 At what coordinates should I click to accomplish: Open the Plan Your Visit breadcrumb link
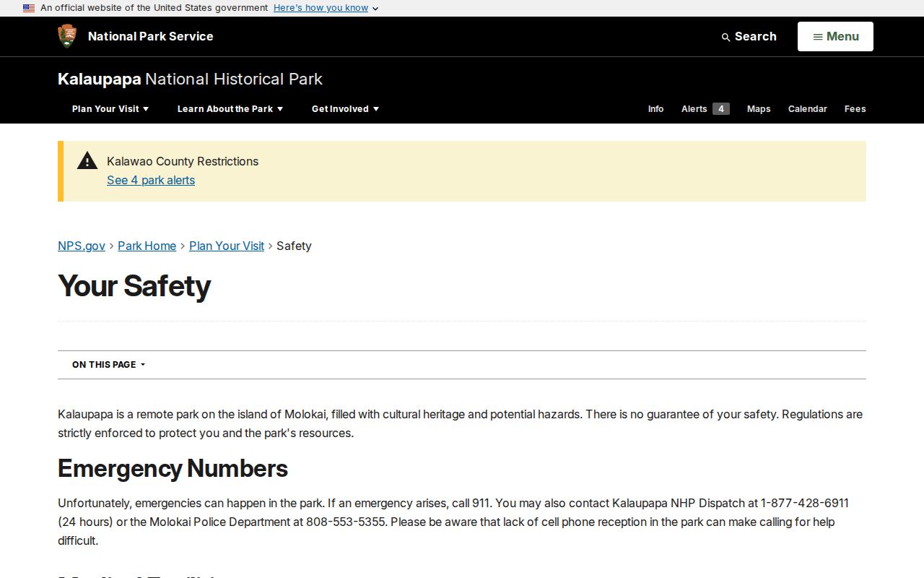227,246
